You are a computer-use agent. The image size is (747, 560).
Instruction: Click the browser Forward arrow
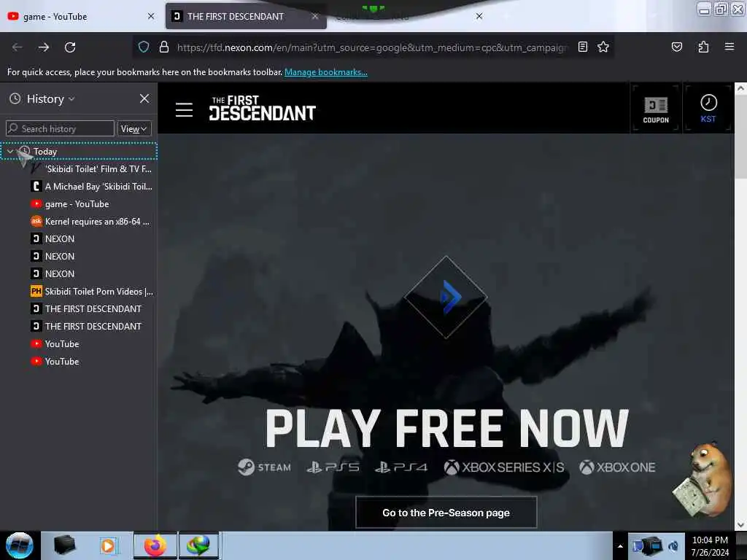pyautogui.click(x=44, y=47)
